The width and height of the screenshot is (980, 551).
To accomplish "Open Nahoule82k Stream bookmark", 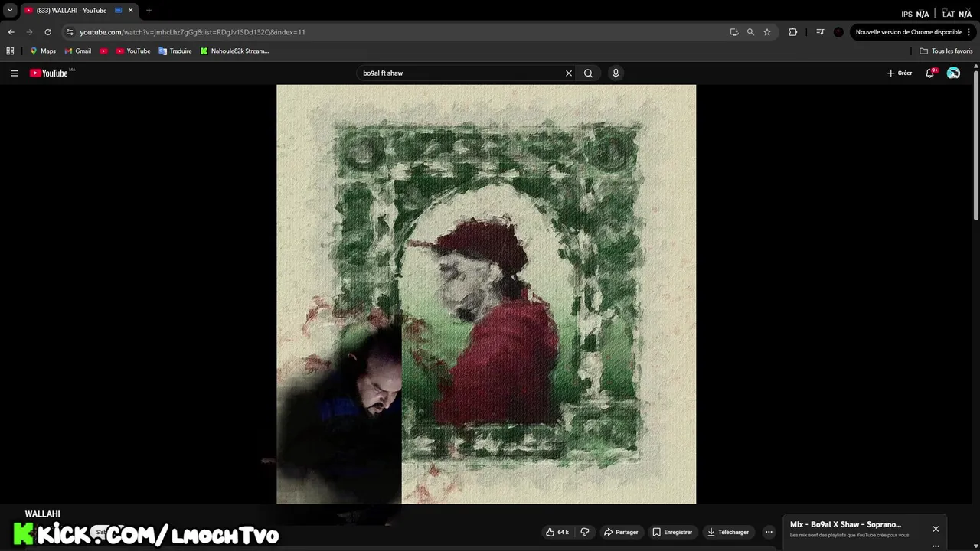I will pyautogui.click(x=234, y=51).
